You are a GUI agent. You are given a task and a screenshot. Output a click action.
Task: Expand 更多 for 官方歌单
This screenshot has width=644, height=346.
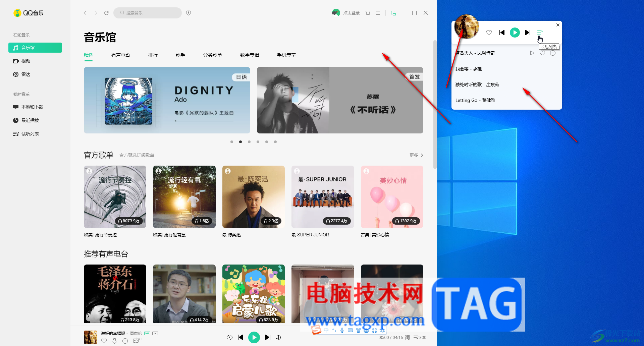click(x=416, y=155)
